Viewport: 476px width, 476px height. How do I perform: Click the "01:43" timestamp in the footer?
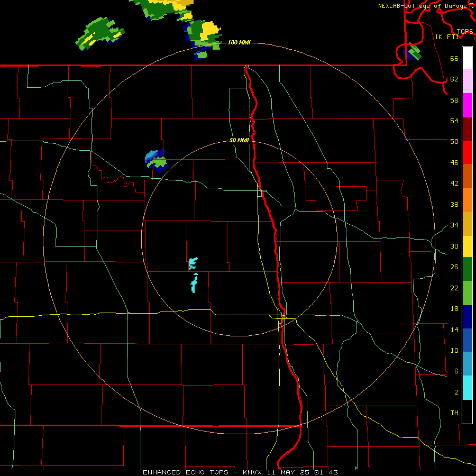coord(326,472)
